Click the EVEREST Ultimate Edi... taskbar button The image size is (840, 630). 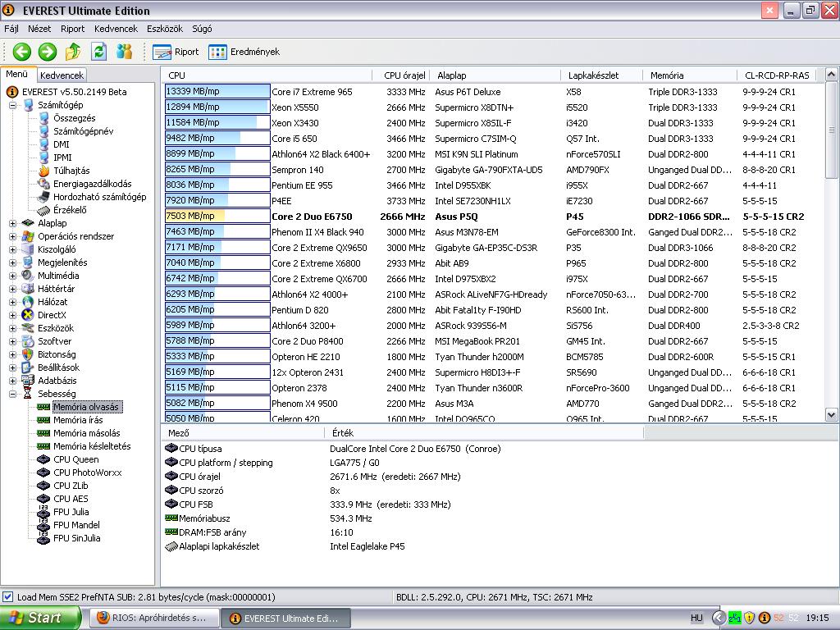[286, 619]
